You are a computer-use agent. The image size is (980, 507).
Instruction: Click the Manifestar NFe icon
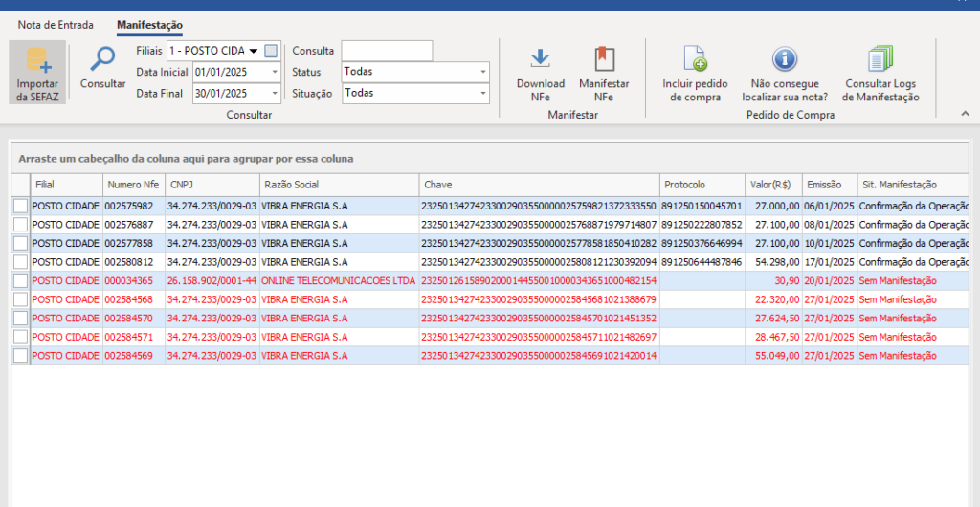[x=604, y=59]
